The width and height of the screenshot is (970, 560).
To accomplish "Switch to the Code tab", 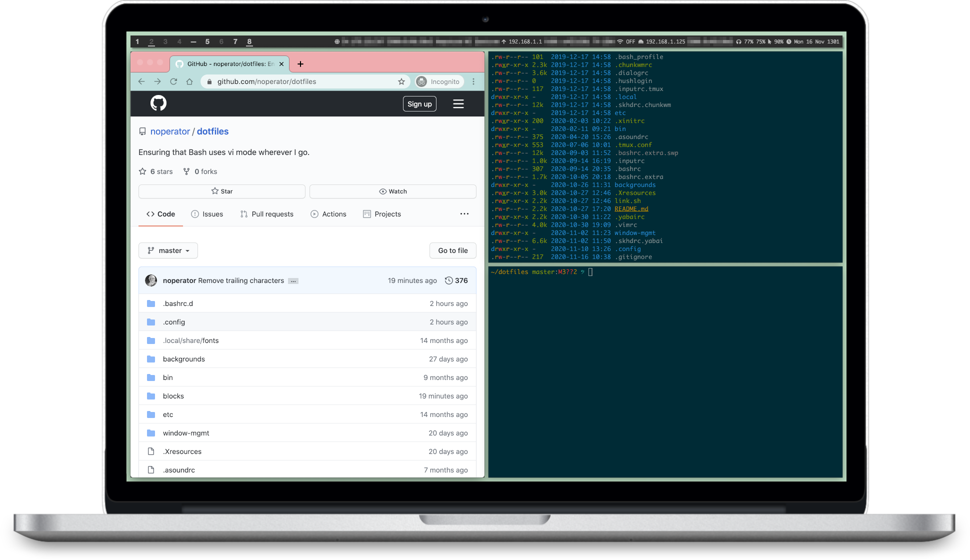I will [160, 214].
